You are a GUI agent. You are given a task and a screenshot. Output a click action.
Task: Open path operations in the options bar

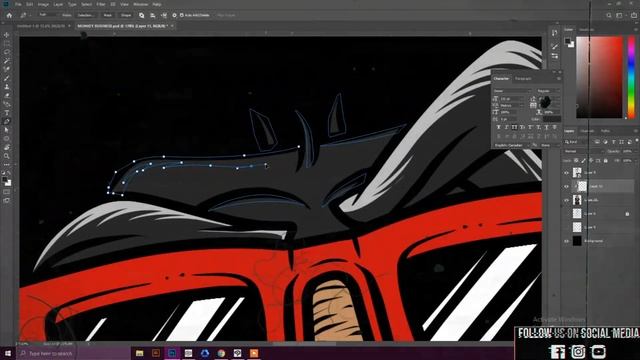pyautogui.click(x=141, y=15)
